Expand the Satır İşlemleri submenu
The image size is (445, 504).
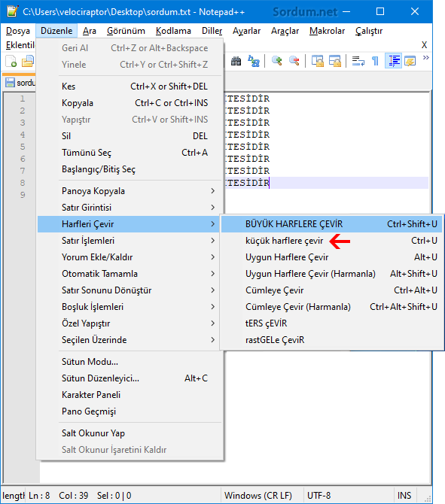(x=130, y=241)
